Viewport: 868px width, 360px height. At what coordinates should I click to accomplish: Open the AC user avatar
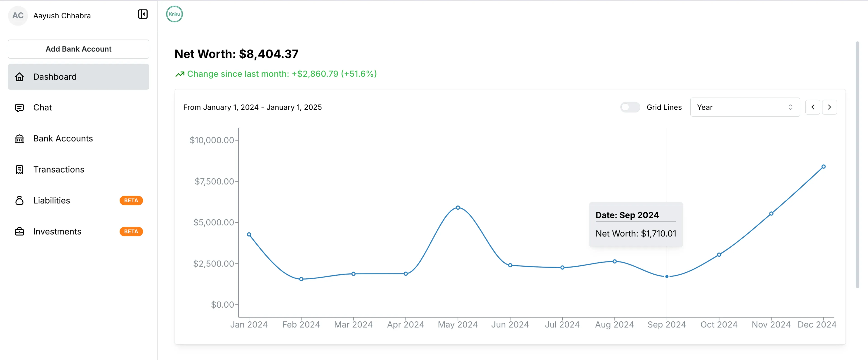[x=18, y=16]
